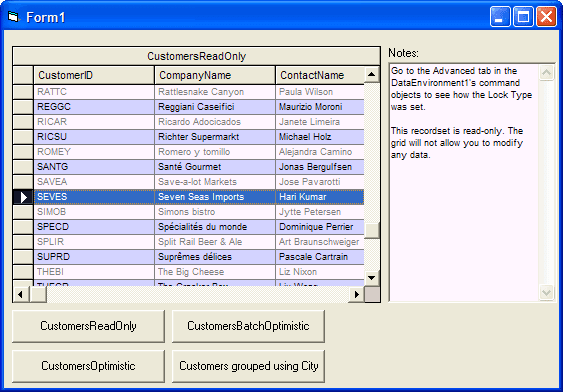The image size is (563, 392).
Task: Click the Richter Supermarkt cell
Action: [215, 137]
